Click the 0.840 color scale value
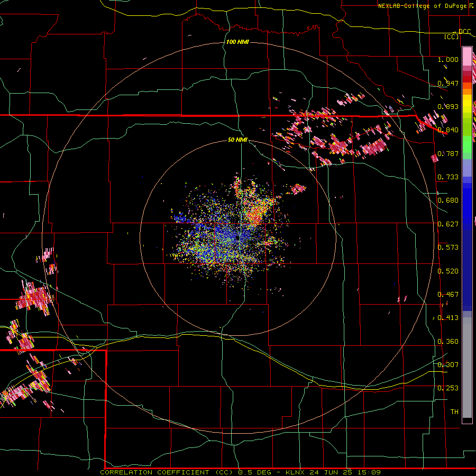The width and height of the screenshot is (476, 476). (x=448, y=130)
